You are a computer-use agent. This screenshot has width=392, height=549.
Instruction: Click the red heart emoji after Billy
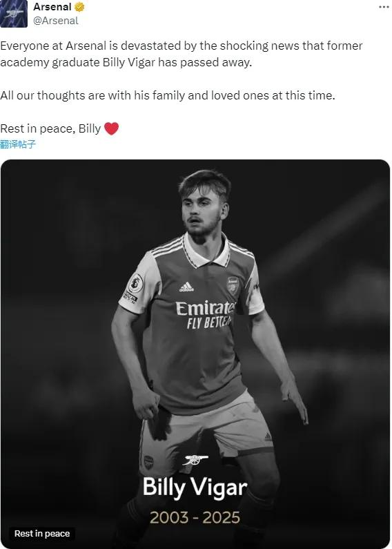(111, 128)
